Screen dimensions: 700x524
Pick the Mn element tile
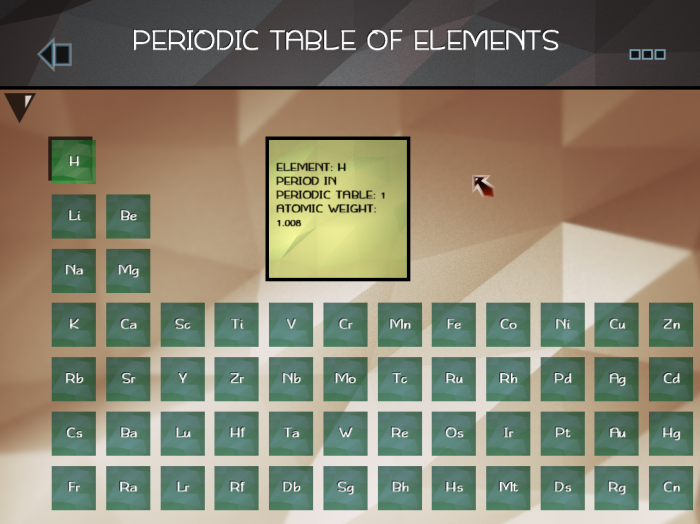coord(400,324)
